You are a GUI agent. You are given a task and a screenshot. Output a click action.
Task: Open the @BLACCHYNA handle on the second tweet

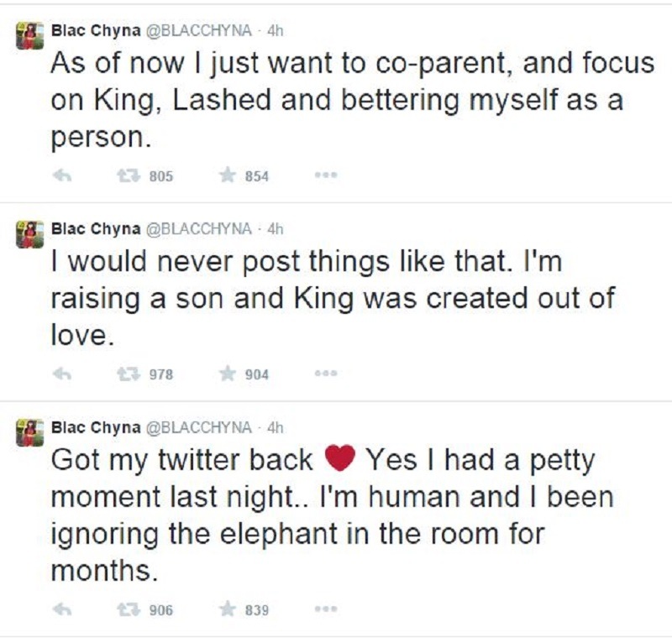[x=199, y=229]
